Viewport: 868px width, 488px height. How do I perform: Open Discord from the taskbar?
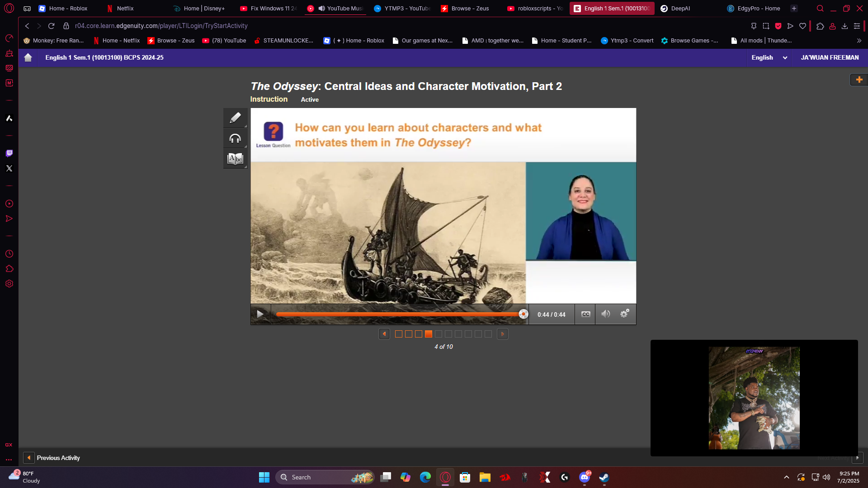point(585,477)
